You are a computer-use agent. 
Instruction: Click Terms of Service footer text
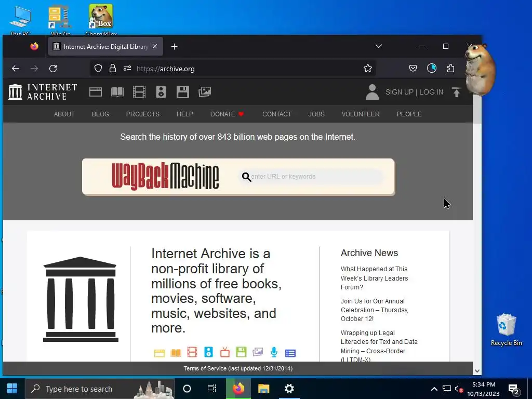[x=238, y=368]
